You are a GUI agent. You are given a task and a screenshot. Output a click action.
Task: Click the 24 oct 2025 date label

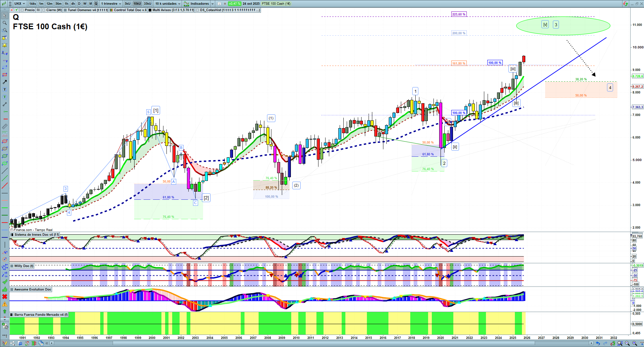click(x=251, y=4)
